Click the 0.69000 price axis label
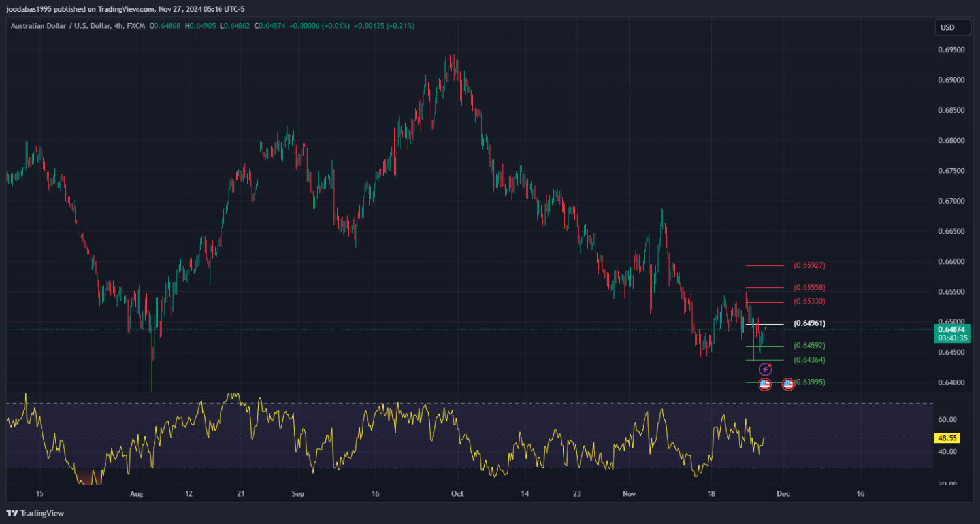Image resolution: width=980 pixels, height=524 pixels. [x=951, y=80]
